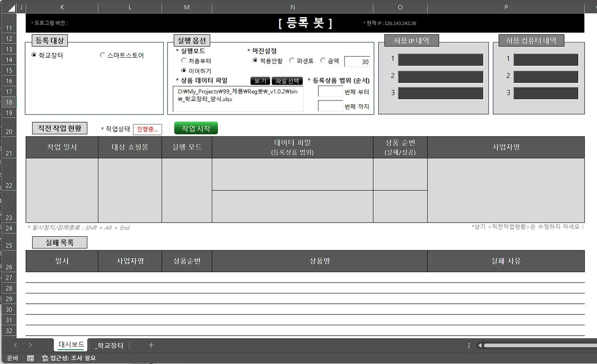
Task: Click the 일시 header in failure list
Action: click(x=62, y=261)
